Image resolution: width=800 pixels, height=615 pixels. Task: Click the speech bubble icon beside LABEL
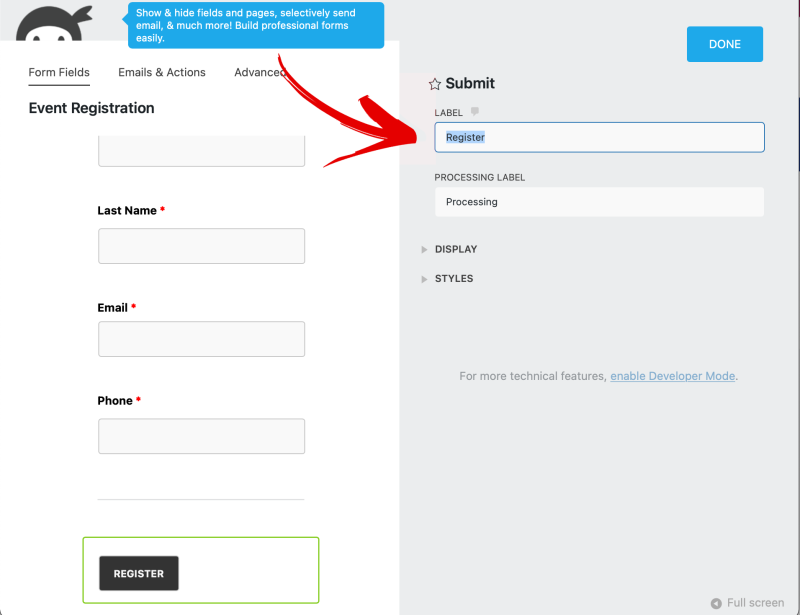point(474,112)
